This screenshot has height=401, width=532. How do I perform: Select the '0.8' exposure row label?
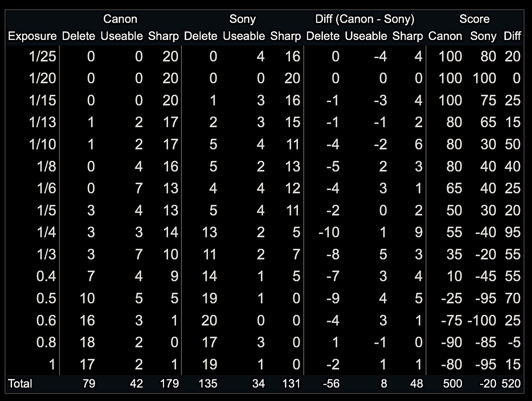pos(46,342)
